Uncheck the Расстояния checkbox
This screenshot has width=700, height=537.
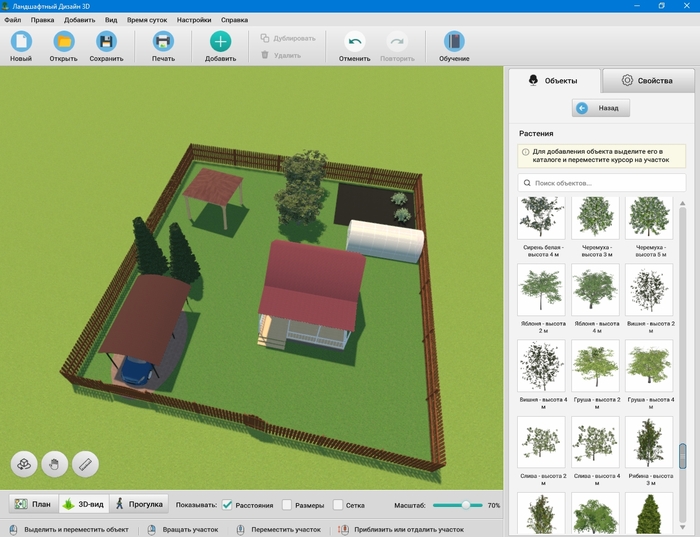tap(227, 505)
